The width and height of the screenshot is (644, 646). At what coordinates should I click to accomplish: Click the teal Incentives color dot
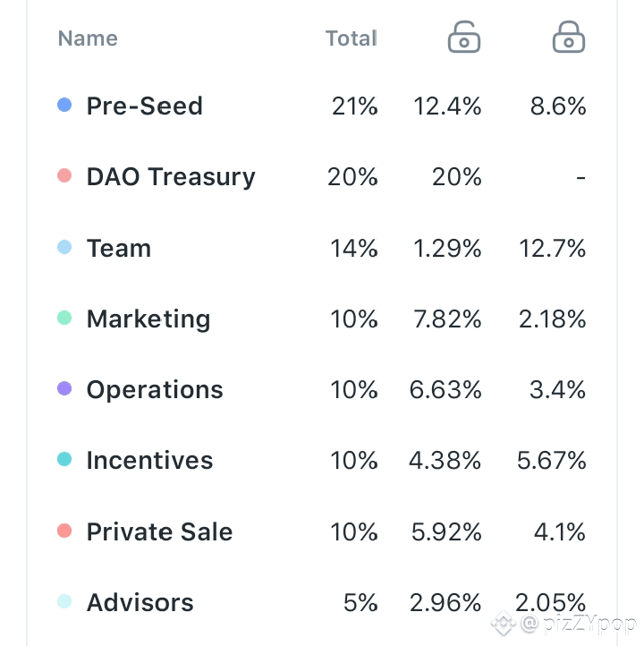[x=64, y=460]
